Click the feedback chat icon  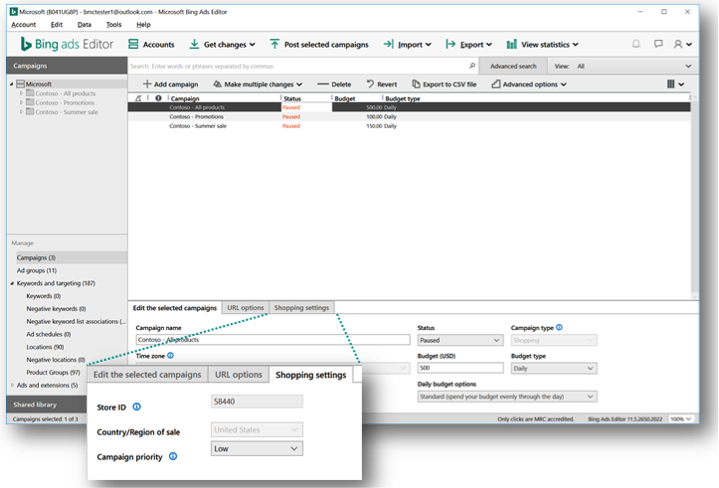coord(658,44)
